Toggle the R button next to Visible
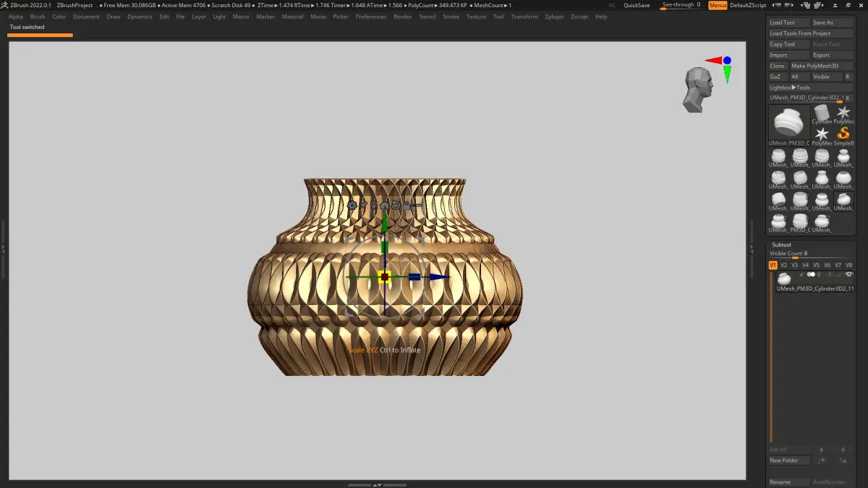This screenshot has height=488, width=868. click(x=848, y=77)
